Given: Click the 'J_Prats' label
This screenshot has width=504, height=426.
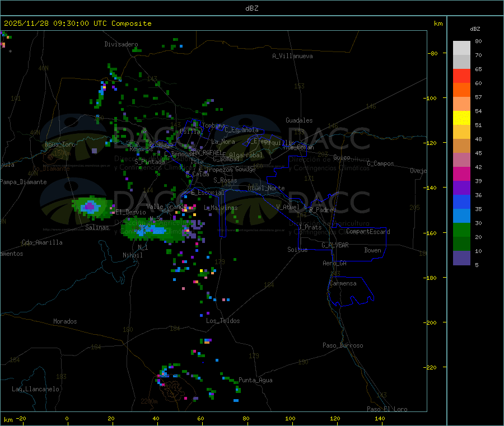Looking at the screenshot, I should tap(310, 227).
